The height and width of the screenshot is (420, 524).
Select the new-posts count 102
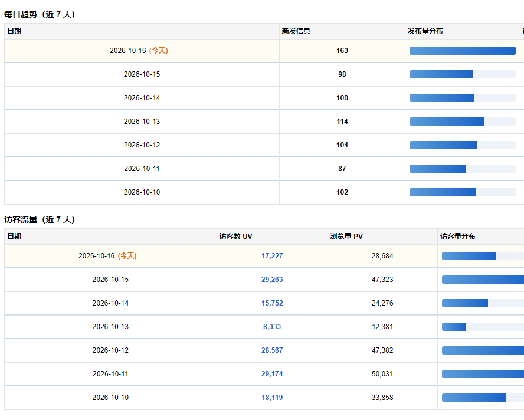tap(342, 192)
